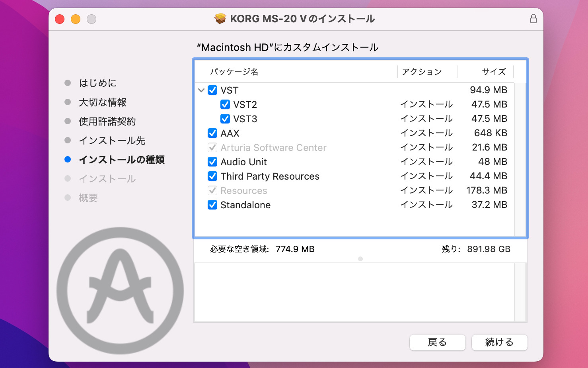Uncheck the VST3 checkbox

click(x=225, y=119)
